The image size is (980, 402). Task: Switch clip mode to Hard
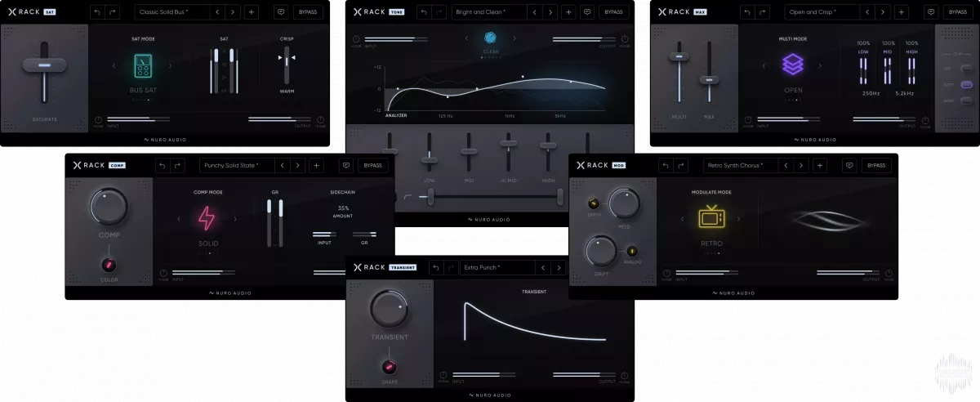967,101
